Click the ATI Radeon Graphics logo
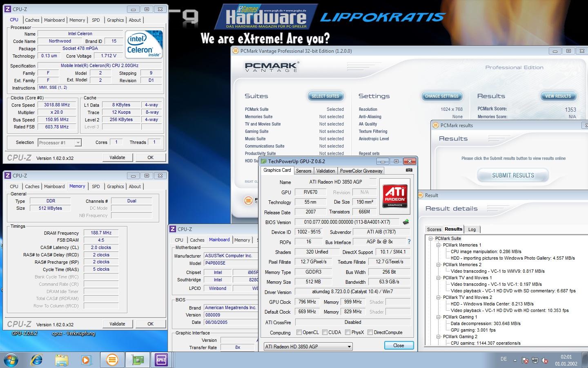The image size is (588, 368). (x=395, y=196)
